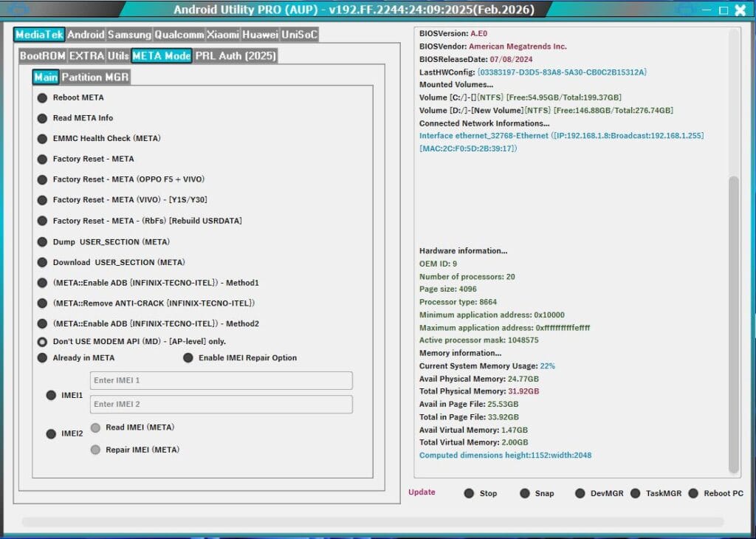Maximize the AUP window

724,10
